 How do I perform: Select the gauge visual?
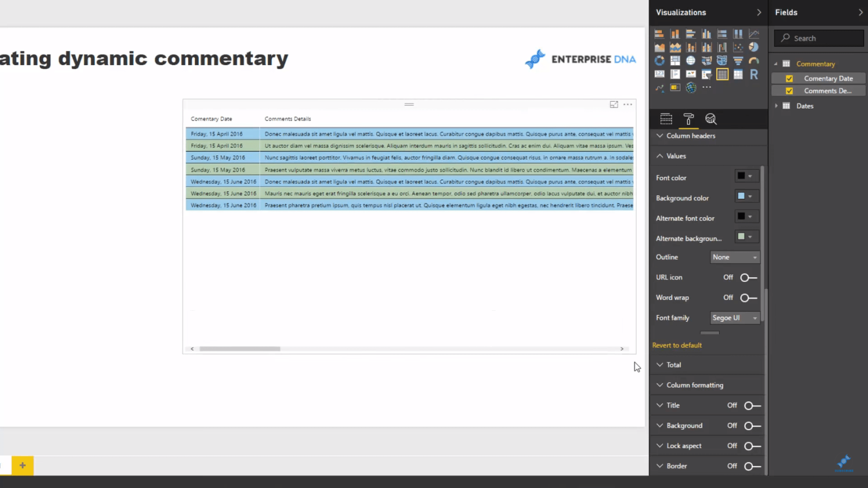754,61
